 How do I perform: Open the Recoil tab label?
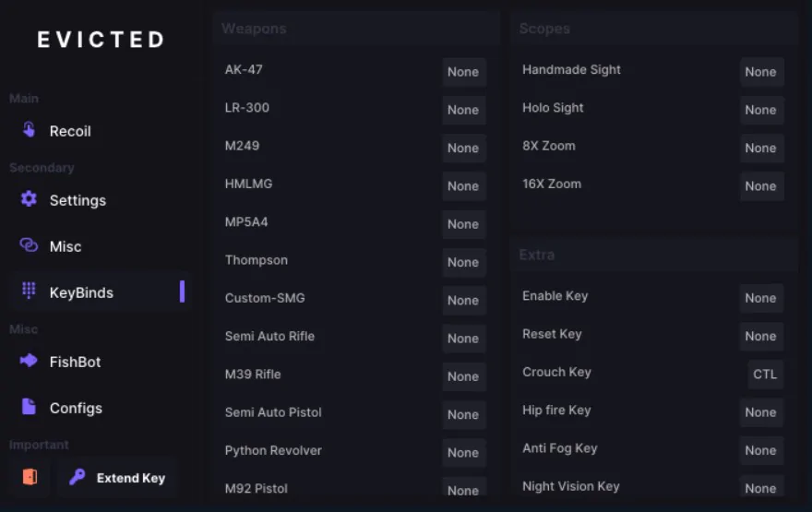point(70,131)
